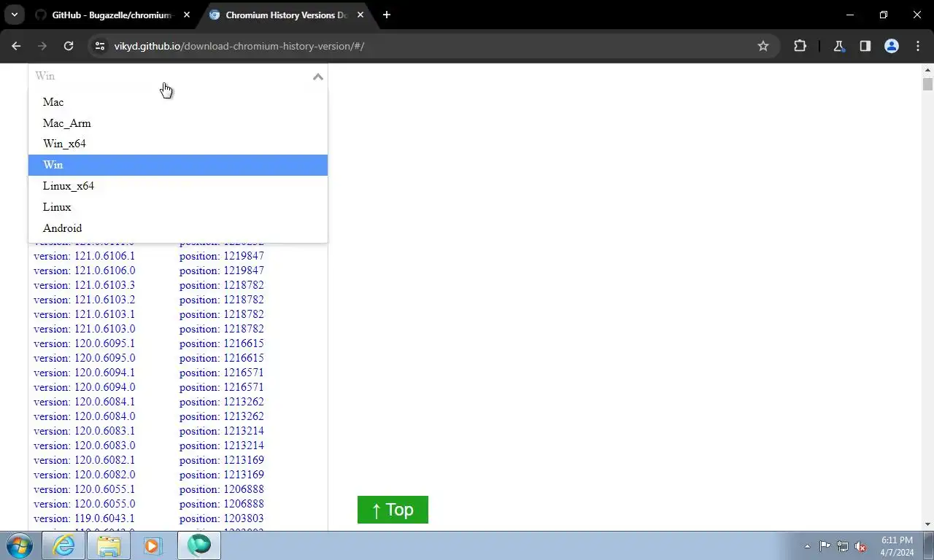The height and width of the screenshot is (560, 934).
Task: Open the taskbar clock showing 6:11 PM
Action: [x=897, y=546]
